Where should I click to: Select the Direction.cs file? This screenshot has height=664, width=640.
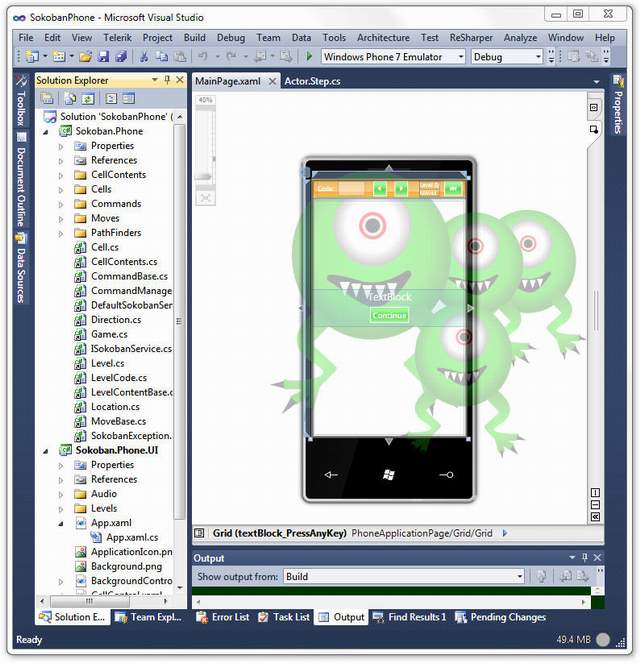(x=116, y=320)
